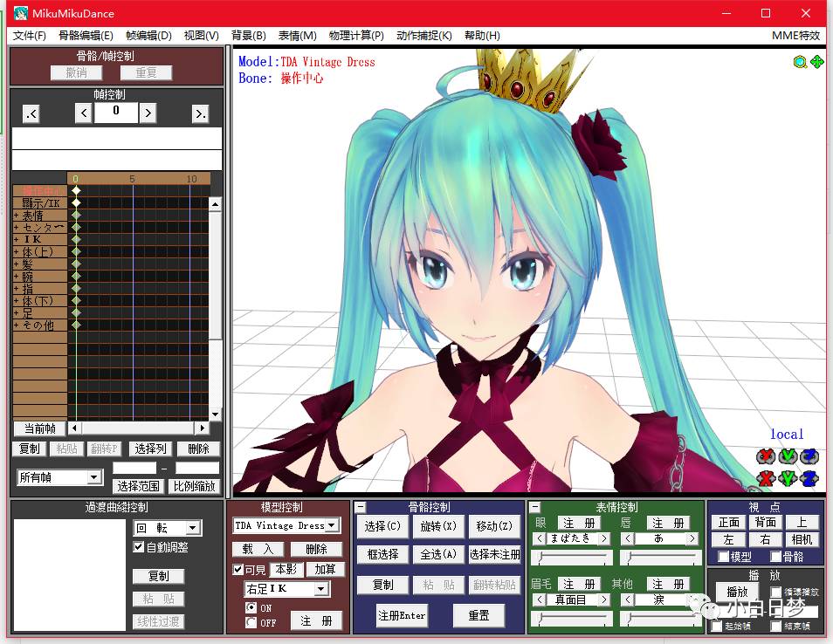This screenshot has height=644, width=833.
Task: Toggle the 起始帧 checkbox
Action: [717, 627]
